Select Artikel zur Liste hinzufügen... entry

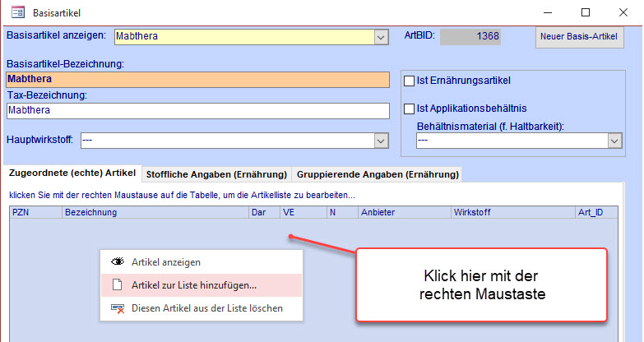(202, 285)
